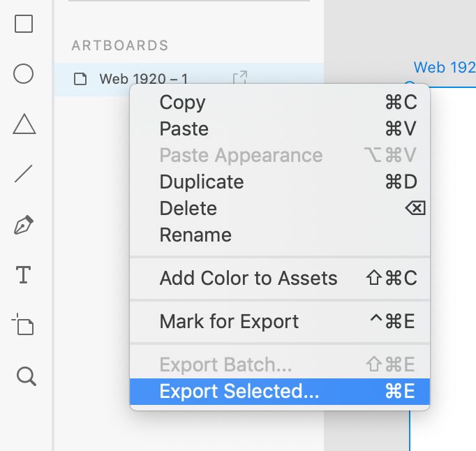Select the Artboard tool

(x=24, y=325)
